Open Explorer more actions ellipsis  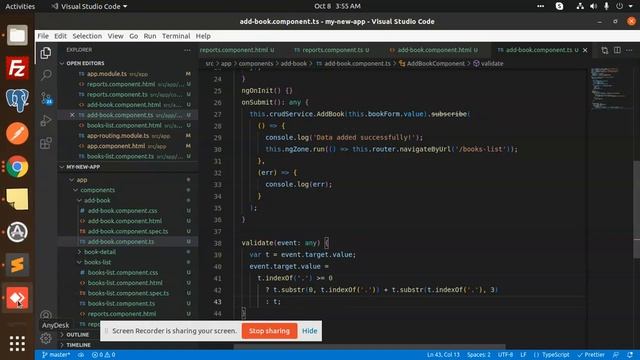point(187,50)
